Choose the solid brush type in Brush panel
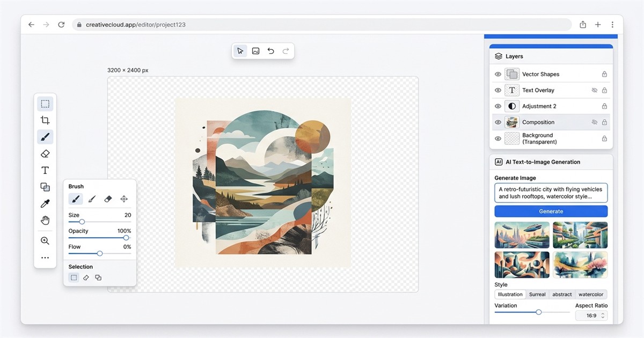The image size is (644, 338). point(76,199)
